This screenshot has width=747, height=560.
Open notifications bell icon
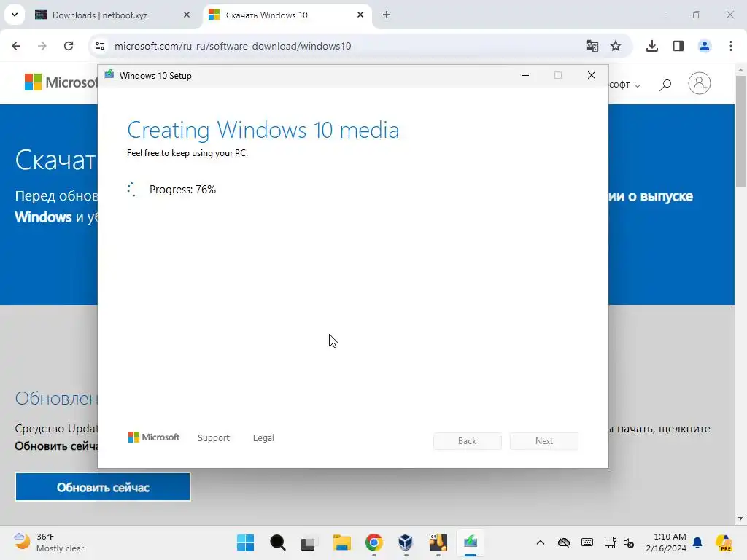click(697, 542)
